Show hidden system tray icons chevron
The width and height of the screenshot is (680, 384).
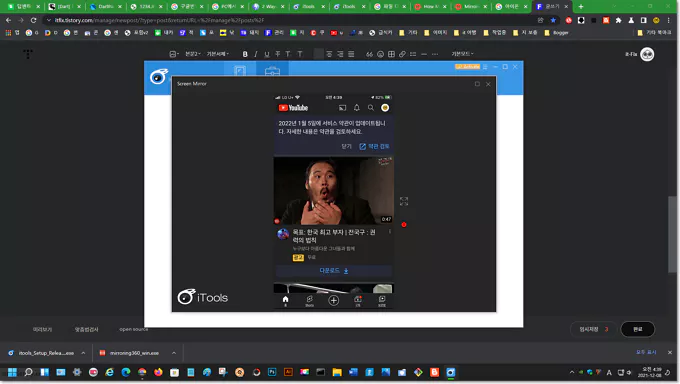click(572, 372)
